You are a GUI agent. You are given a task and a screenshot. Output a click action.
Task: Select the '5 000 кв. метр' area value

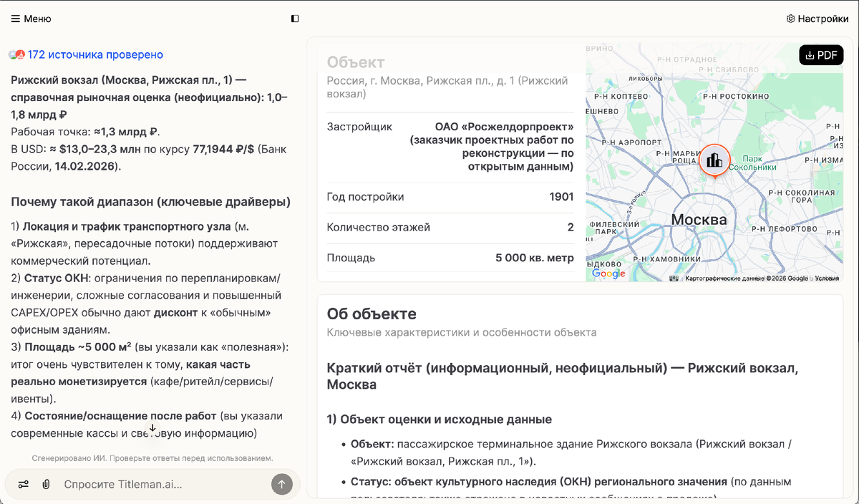pos(535,258)
